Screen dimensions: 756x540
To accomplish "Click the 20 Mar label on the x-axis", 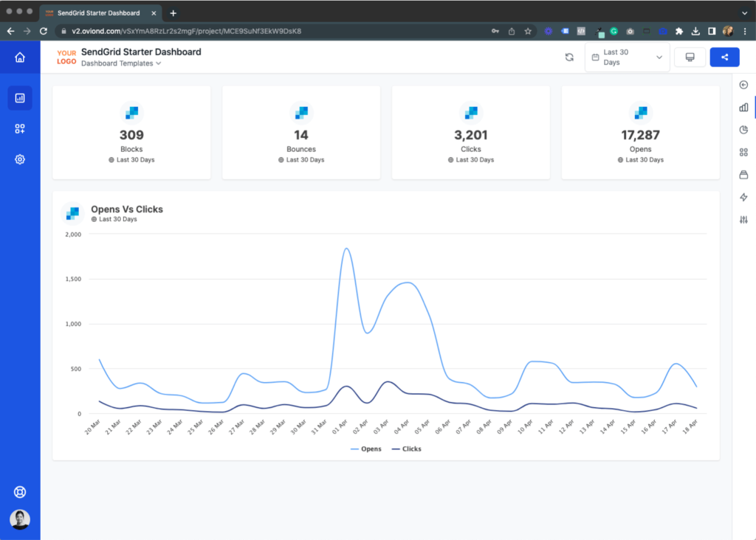I will [x=92, y=427].
